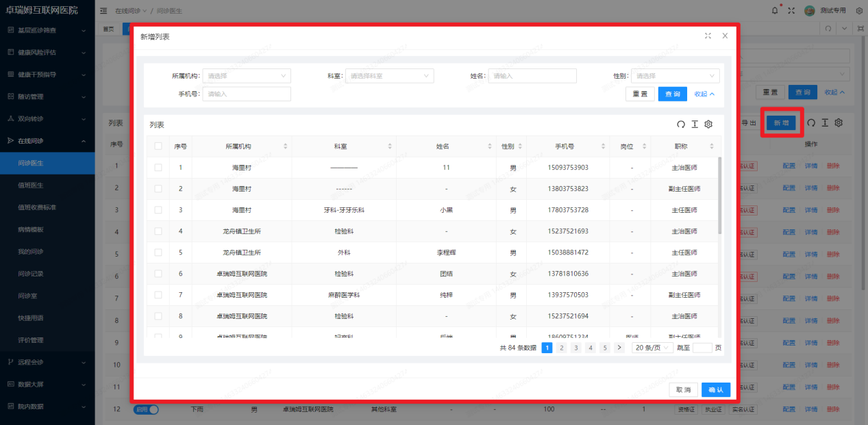Click the dialog table vertical scrollbar
Image resolution: width=868 pixels, height=425 pixels.
(x=719, y=195)
